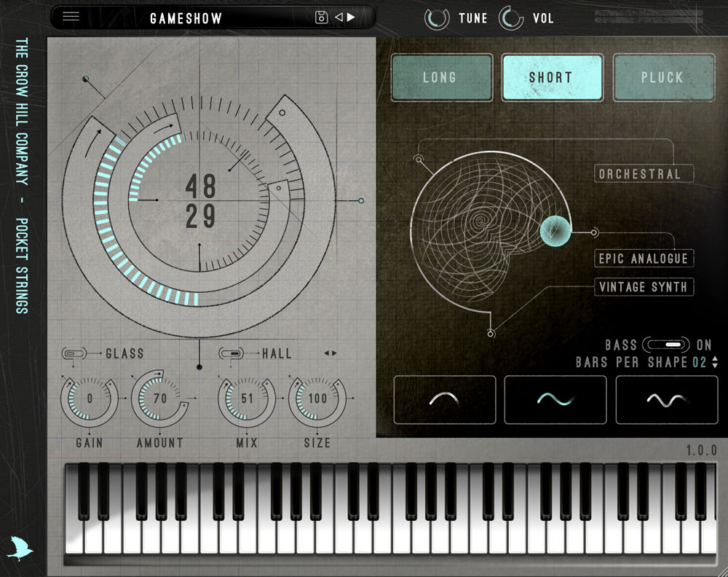Screen dimensions: 728x577
Task: Select the SHORT articulation
Action: pyautogui.click(x=552, y=77)
